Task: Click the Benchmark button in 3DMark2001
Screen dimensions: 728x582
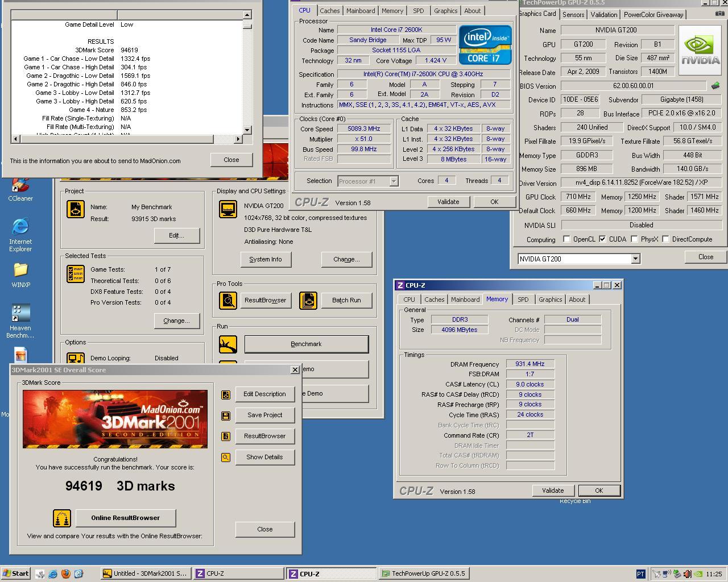Action: coord(306,344)
